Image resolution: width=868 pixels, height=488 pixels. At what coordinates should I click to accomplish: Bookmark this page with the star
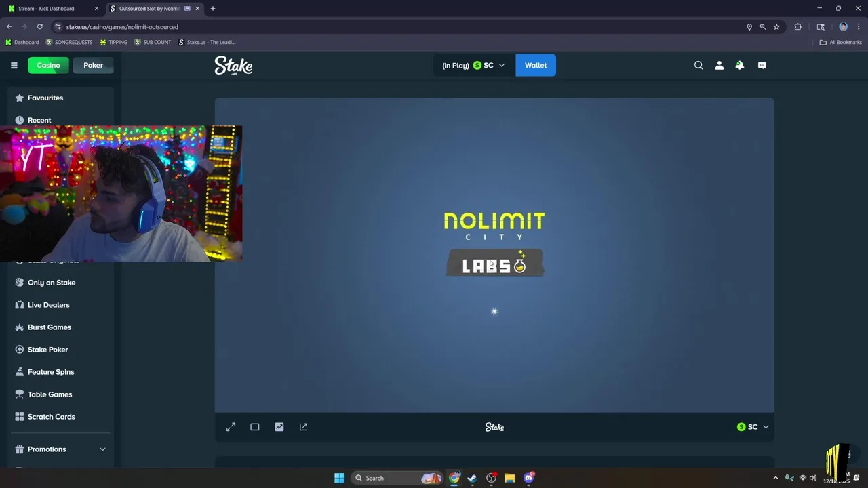[x=776, y=27]
